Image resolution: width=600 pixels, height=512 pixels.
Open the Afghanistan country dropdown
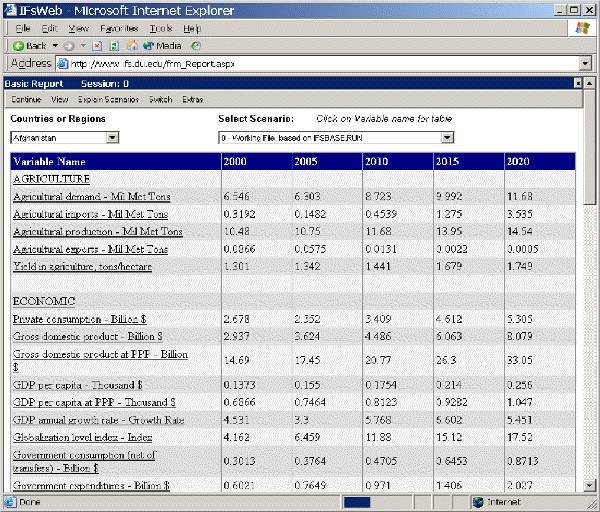pyautogui.click(x=112, y=137)
